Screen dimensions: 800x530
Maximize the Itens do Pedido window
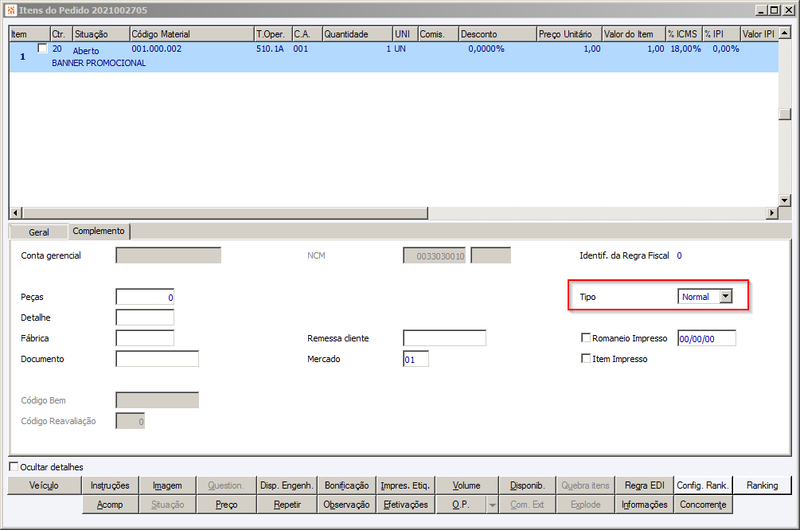pos(773,10)
